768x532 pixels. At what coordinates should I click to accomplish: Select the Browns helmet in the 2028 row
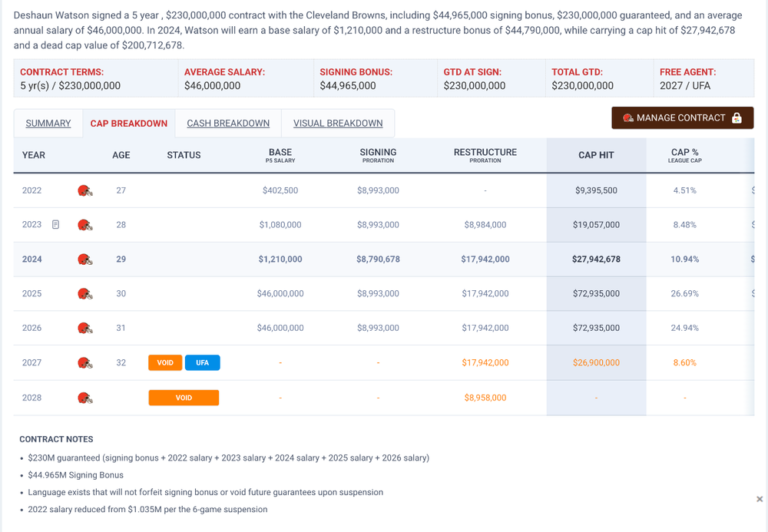85,398
